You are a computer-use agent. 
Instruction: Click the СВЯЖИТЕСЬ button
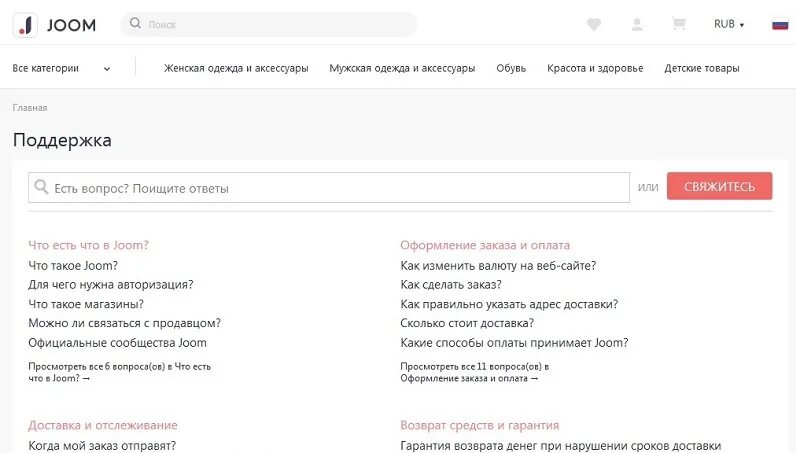click(x=719, y=186)
